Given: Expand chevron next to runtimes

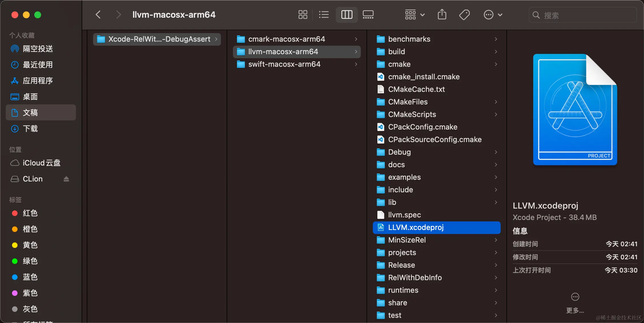Looking at the screenshot, I should [x=496, y=290].
